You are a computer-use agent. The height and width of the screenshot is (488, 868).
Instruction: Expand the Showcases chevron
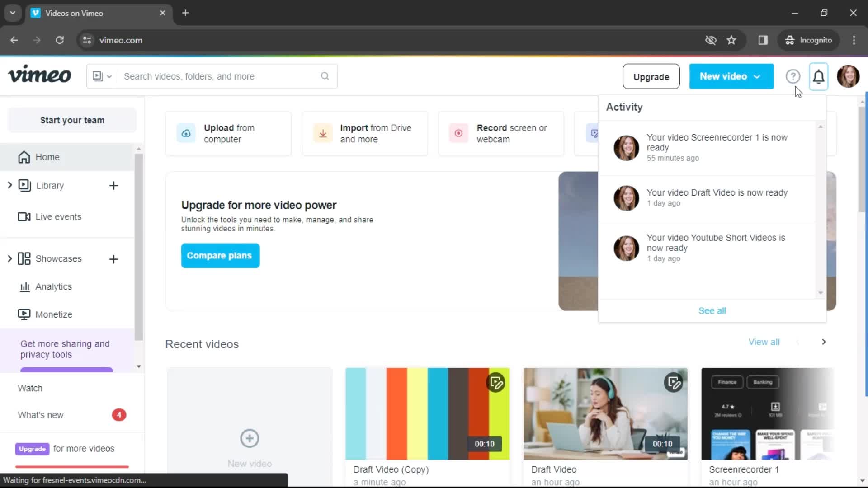point(9,258)
